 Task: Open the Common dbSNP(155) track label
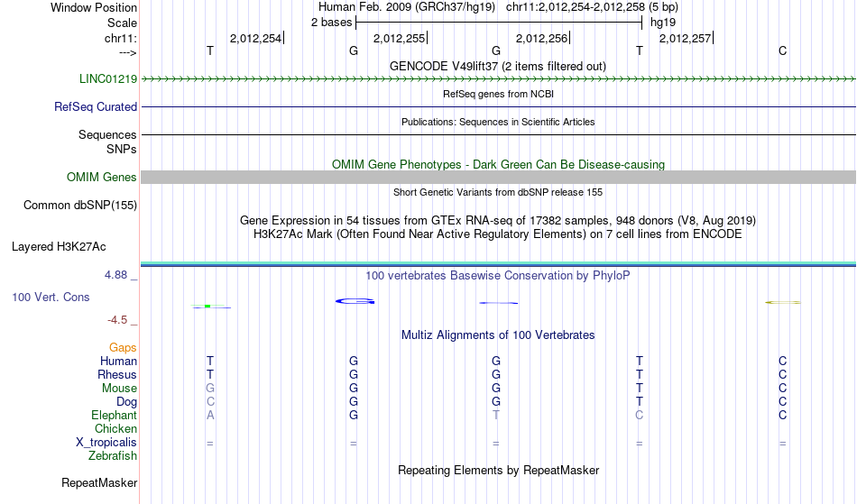pos(80,205)
